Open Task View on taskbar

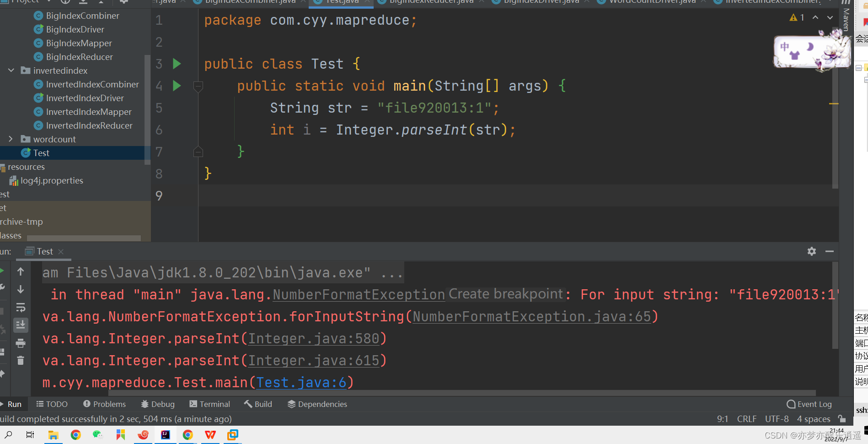(x=30, y=435)
